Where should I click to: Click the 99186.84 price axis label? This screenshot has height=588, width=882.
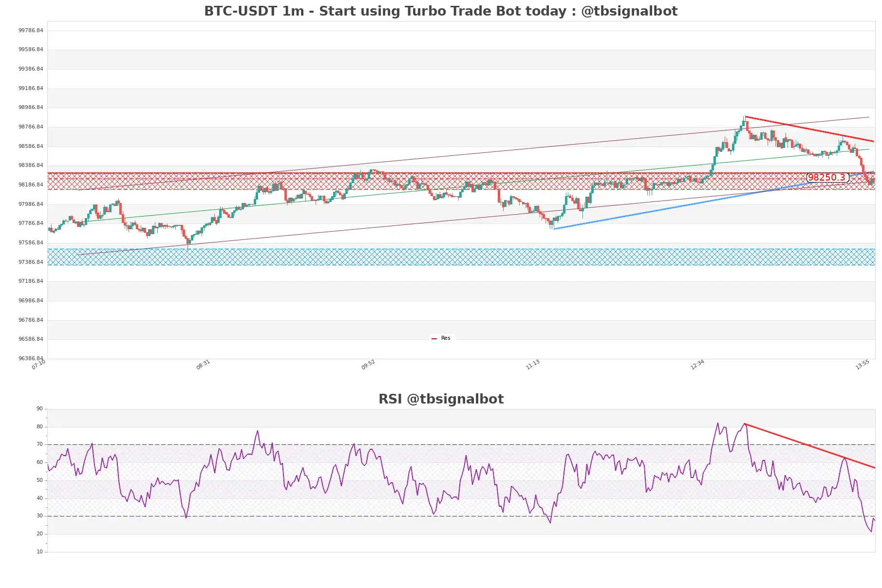[31, 89]
